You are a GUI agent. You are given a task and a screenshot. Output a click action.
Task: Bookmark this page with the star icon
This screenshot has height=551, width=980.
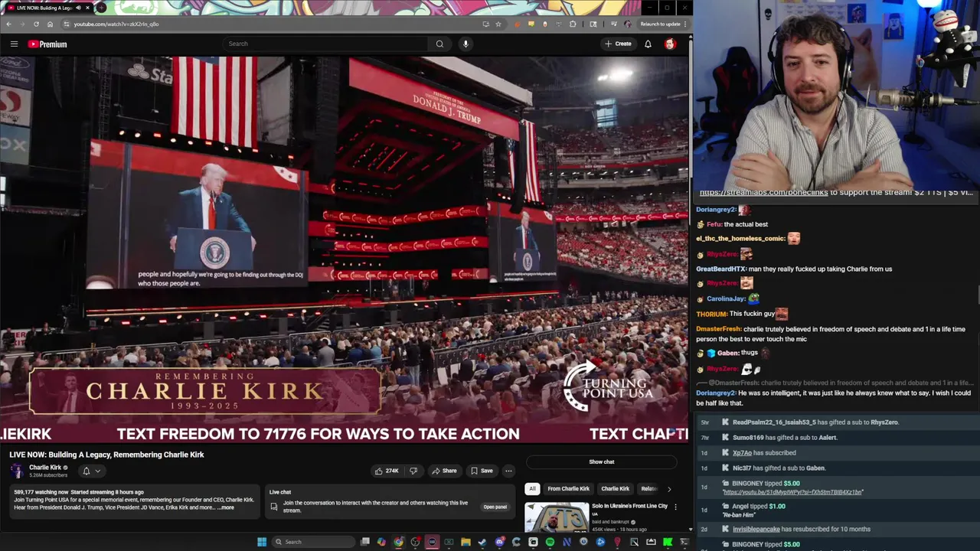(498, 24)
